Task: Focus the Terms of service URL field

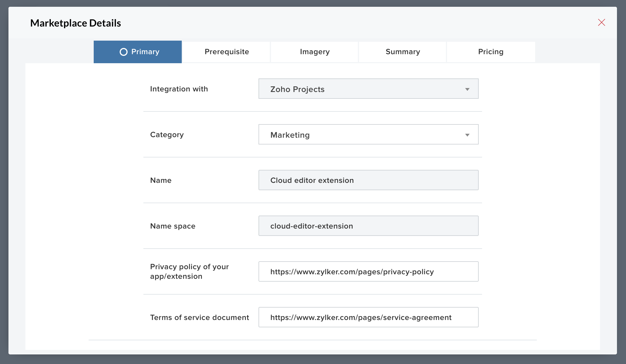Action: click(x=368, y=317)
